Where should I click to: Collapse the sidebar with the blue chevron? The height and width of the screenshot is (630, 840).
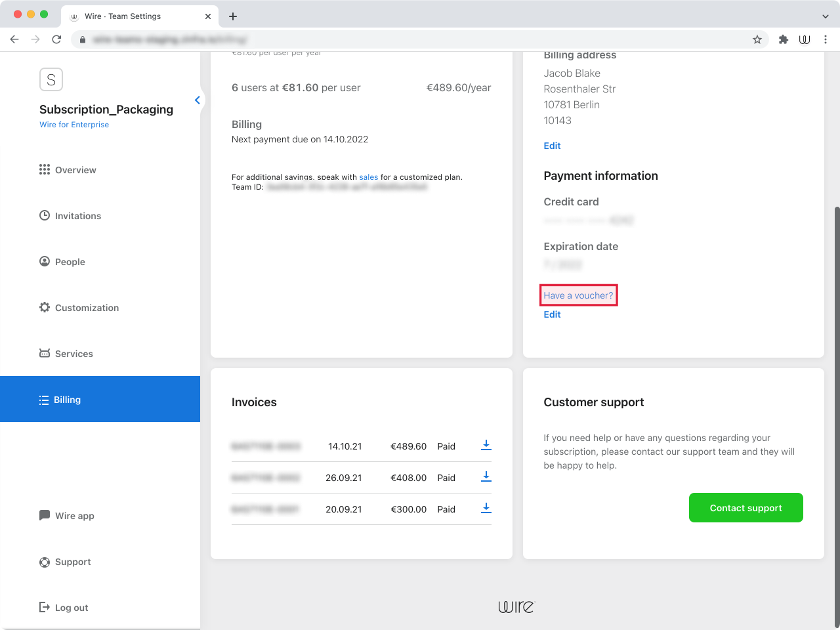pos(198,100)
